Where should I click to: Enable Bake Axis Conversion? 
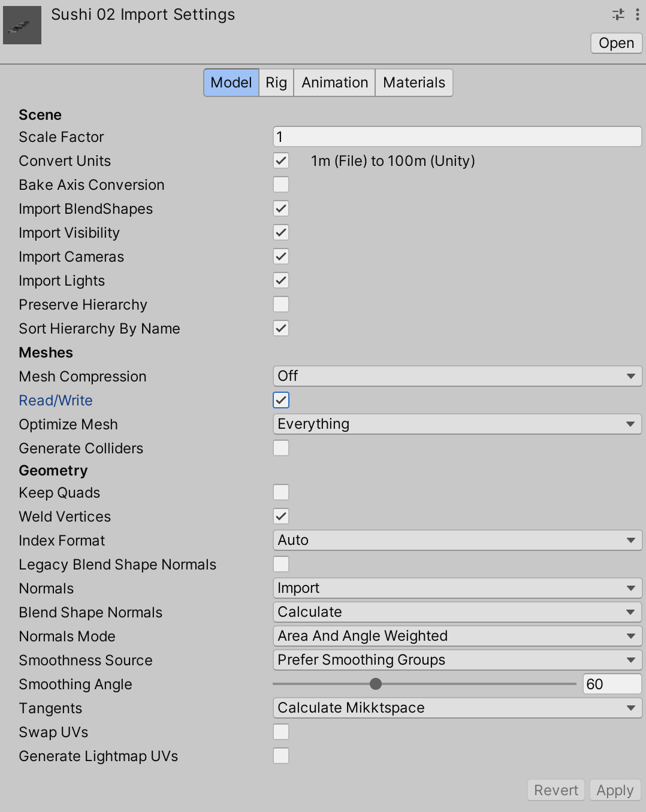pyautogui.click(x=280, y=184)
